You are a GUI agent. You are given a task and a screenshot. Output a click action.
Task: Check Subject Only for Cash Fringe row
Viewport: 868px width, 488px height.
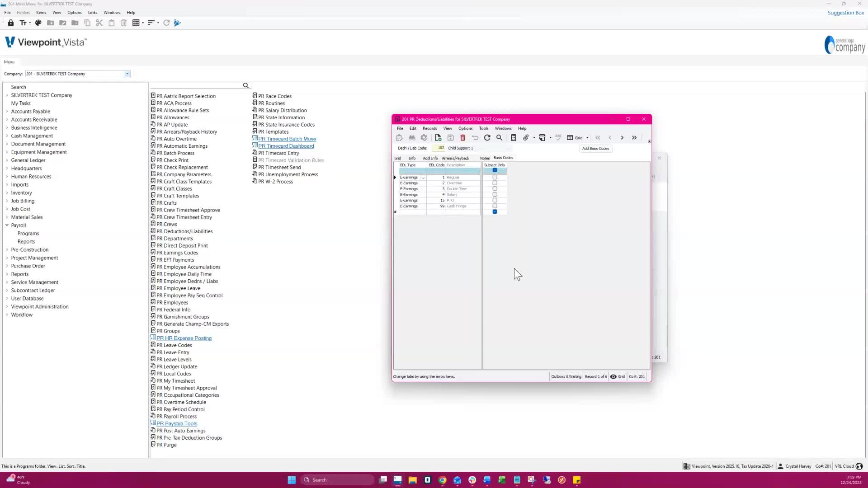(x=495, y=206)
